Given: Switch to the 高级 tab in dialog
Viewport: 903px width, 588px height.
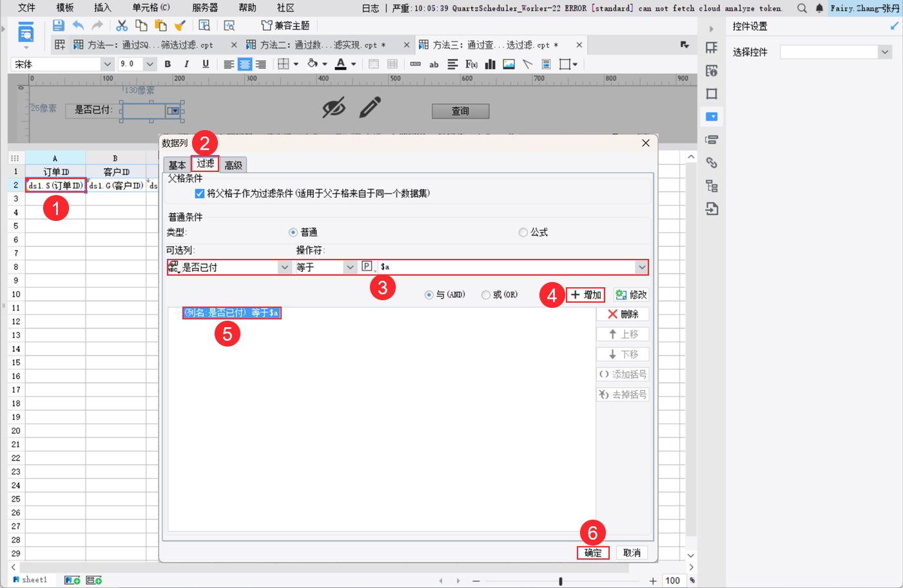Looking at the screenshot, I should 233,165.
